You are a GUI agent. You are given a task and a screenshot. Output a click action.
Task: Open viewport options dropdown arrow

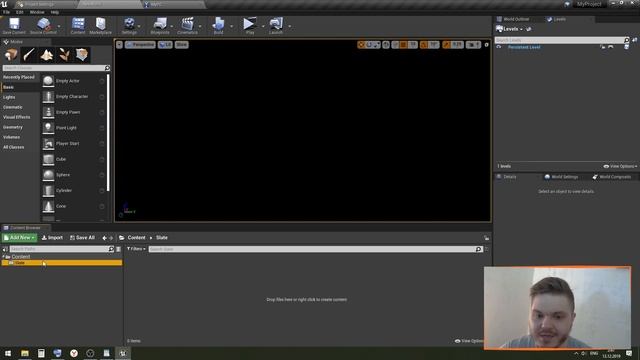(119, 44)
